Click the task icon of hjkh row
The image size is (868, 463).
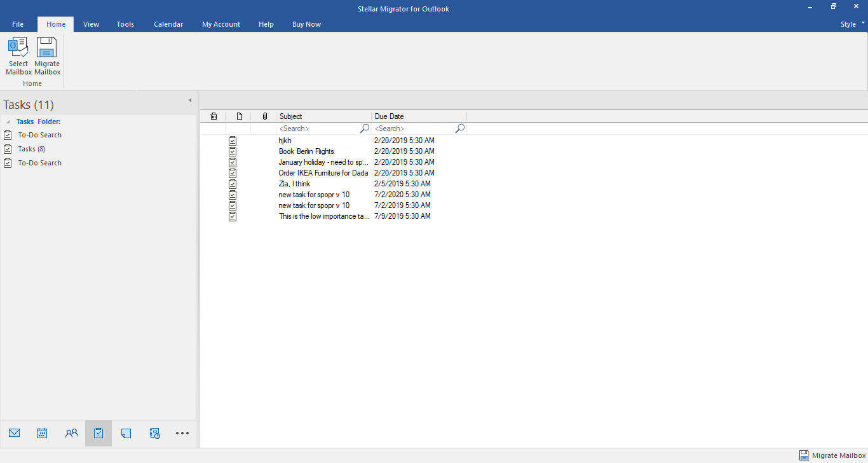233,141
